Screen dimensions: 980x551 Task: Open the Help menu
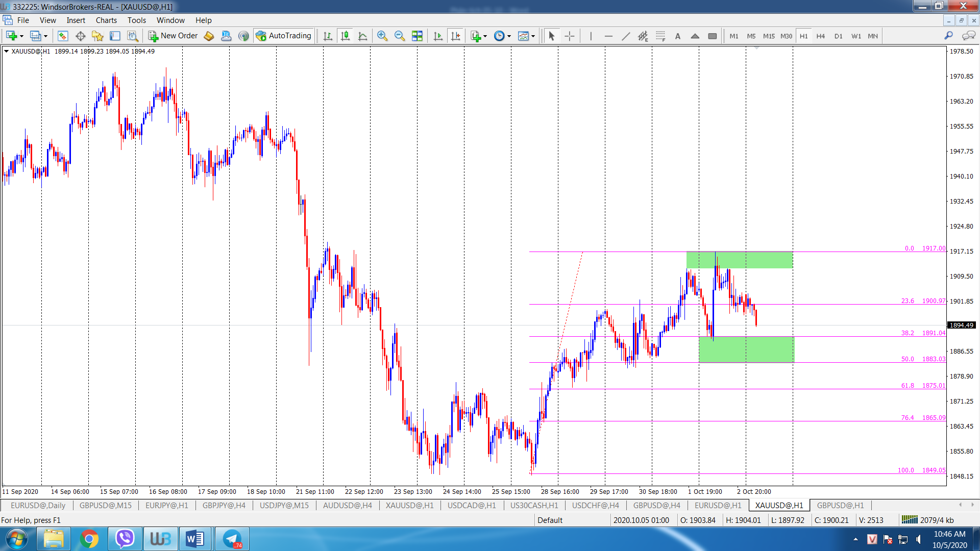click(x=203, y=20)
